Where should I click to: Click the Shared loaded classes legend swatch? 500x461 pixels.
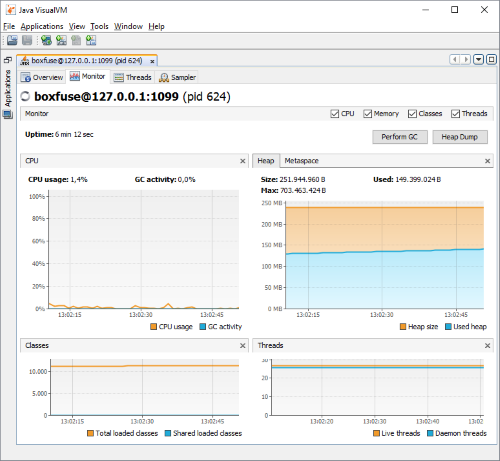pyautogui.click(x=168, y=433)
